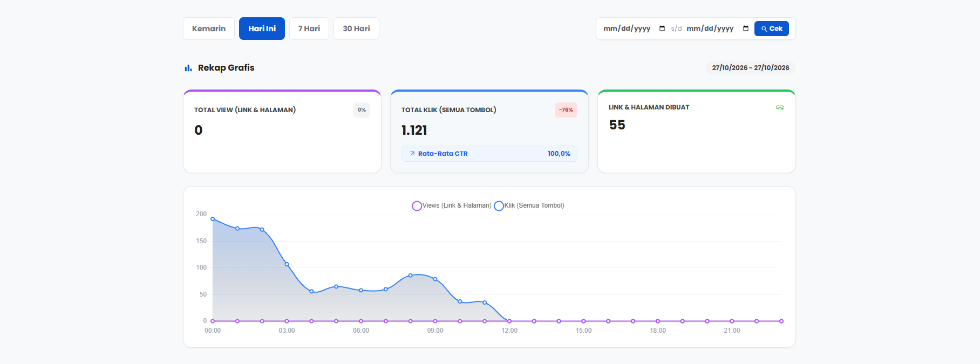The height and width of the screenshot is (364, 980).
Task: Click the Cek search button
Action: [772, 29]
